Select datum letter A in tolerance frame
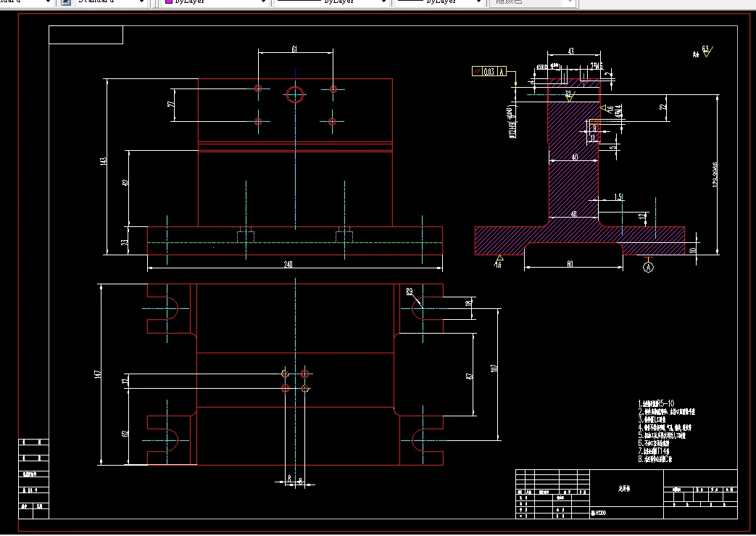Screen dimensions: 756x536 click(502, 72)
